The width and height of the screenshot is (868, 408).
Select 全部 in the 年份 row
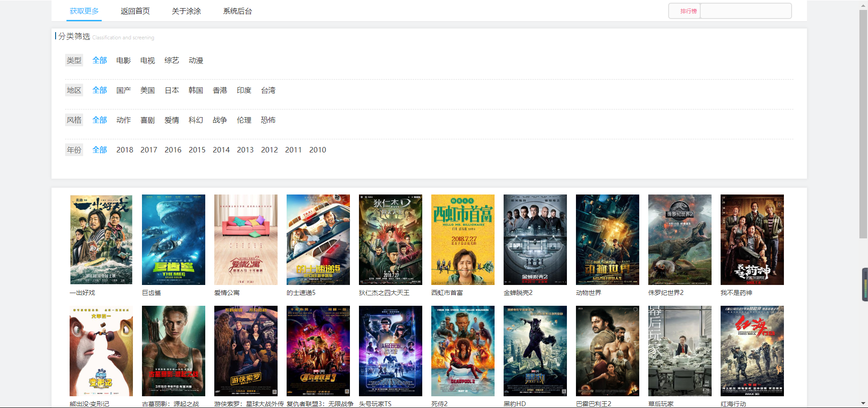click(99, 150)
